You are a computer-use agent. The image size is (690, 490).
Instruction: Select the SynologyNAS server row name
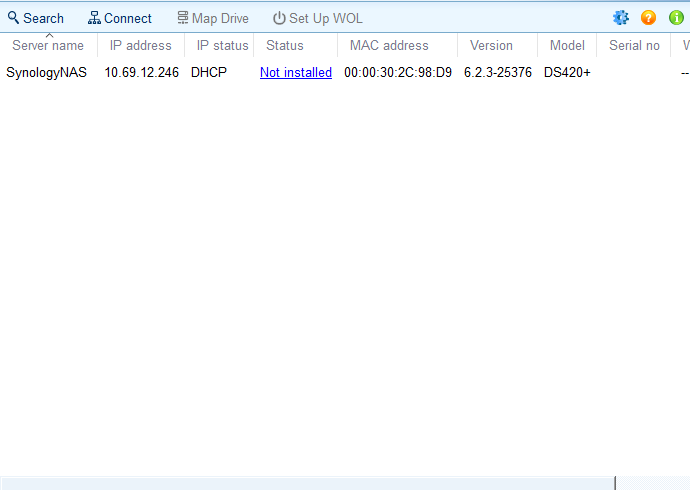coord(46,73)
